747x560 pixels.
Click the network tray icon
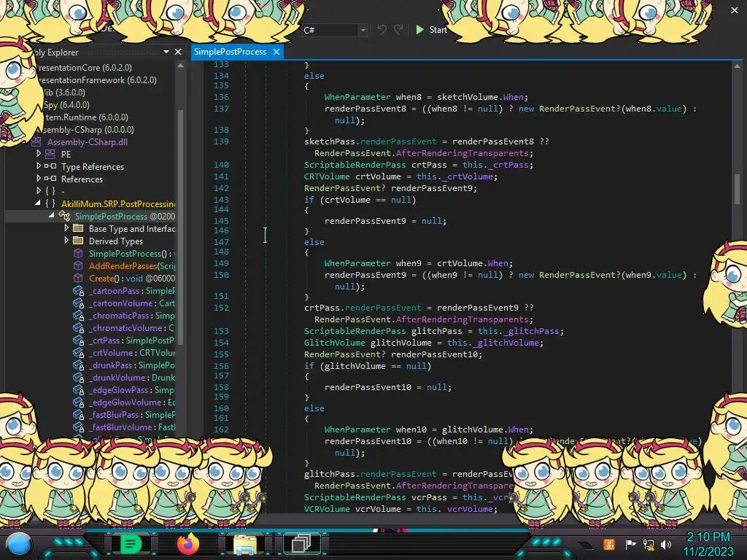tap(649, 544)
